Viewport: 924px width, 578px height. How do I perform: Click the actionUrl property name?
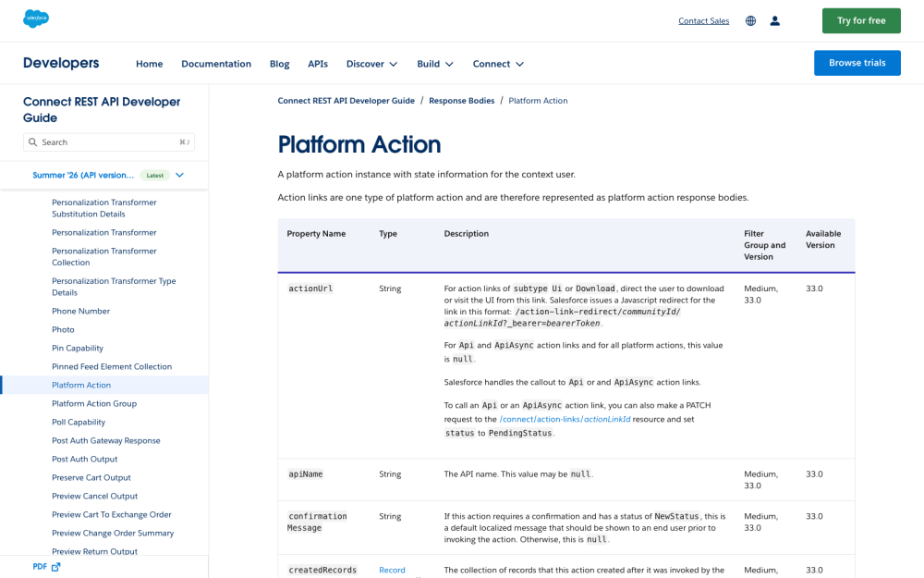tap(310, 289)
